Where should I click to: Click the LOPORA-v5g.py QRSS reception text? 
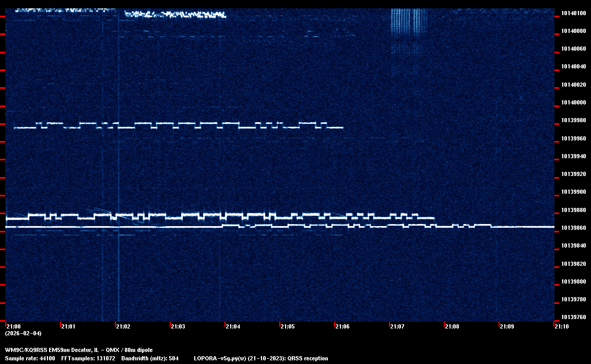click(261, 358)
